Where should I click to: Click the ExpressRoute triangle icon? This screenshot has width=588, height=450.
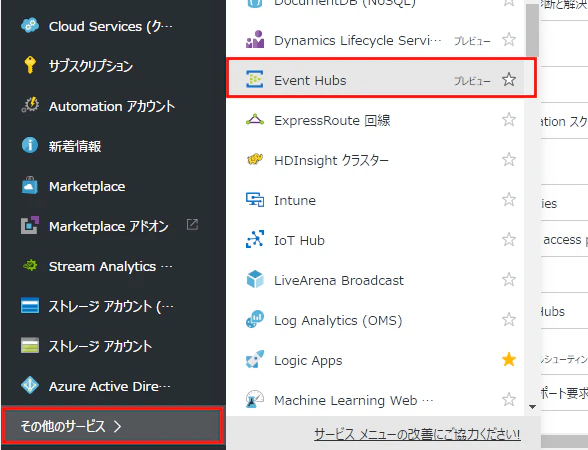click(x=255, y=120)
